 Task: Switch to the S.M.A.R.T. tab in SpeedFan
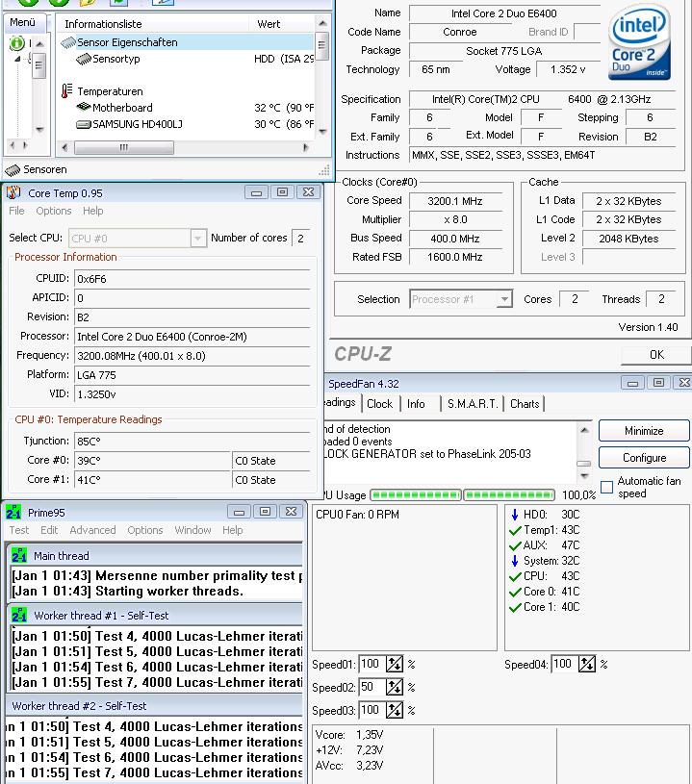pos(473,403)
